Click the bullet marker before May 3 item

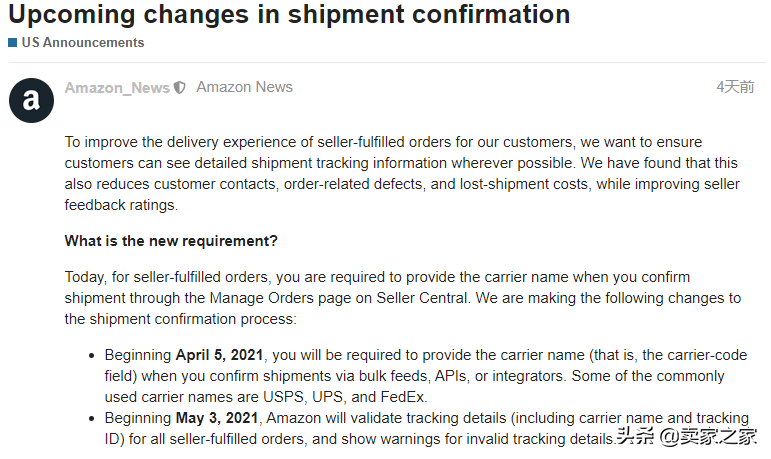(91, 419)
